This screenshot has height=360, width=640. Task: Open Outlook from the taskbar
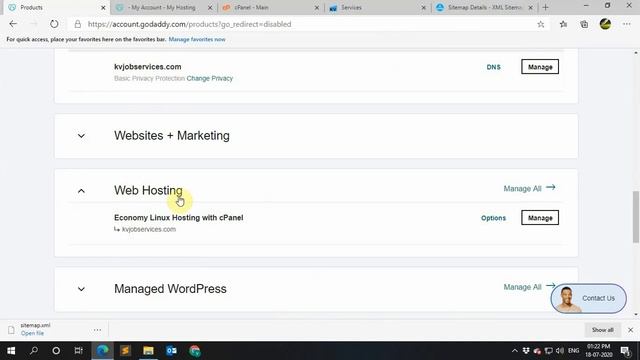[x=171, y=351]
